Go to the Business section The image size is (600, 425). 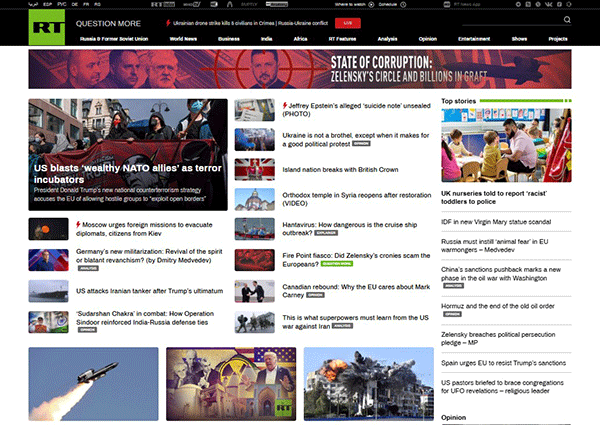[x=229, y=39]
